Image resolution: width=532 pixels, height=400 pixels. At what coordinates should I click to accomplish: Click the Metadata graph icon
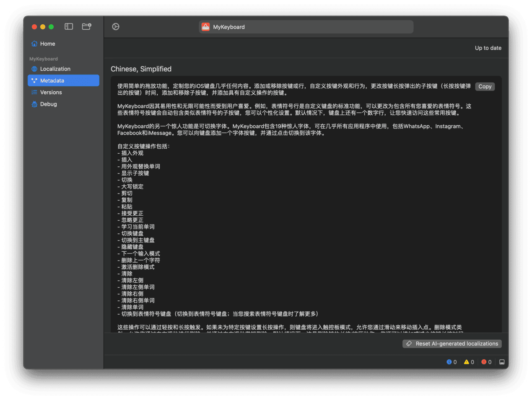(x=34, y=80)
